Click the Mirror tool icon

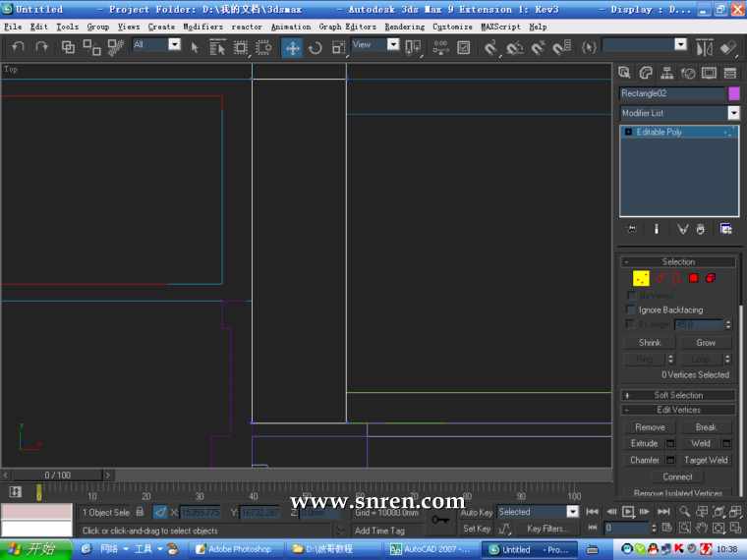click(x=705, y=47)
